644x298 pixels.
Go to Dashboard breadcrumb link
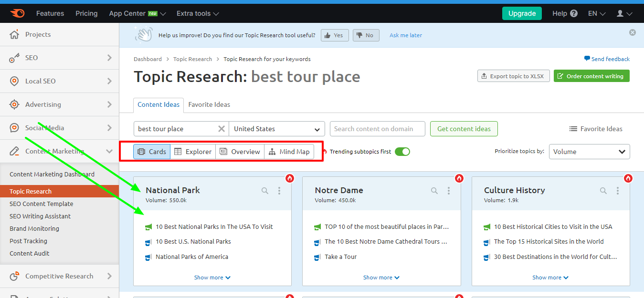(x=148, y=59)
